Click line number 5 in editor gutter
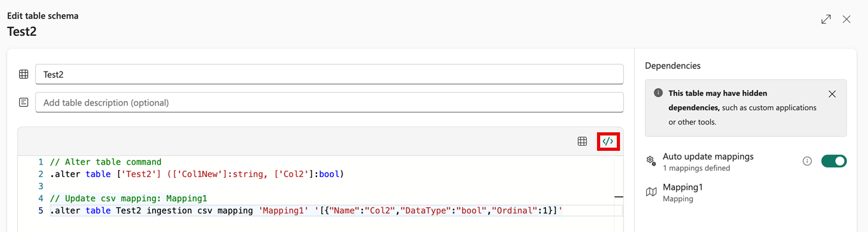Screen dimensions: 868x232 pos(41,210)
